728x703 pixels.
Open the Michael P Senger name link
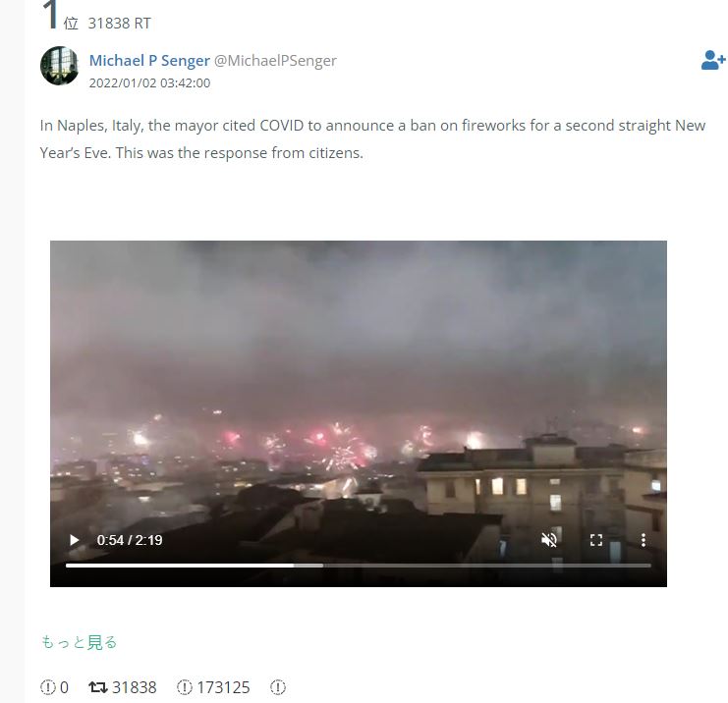[149, 60]
